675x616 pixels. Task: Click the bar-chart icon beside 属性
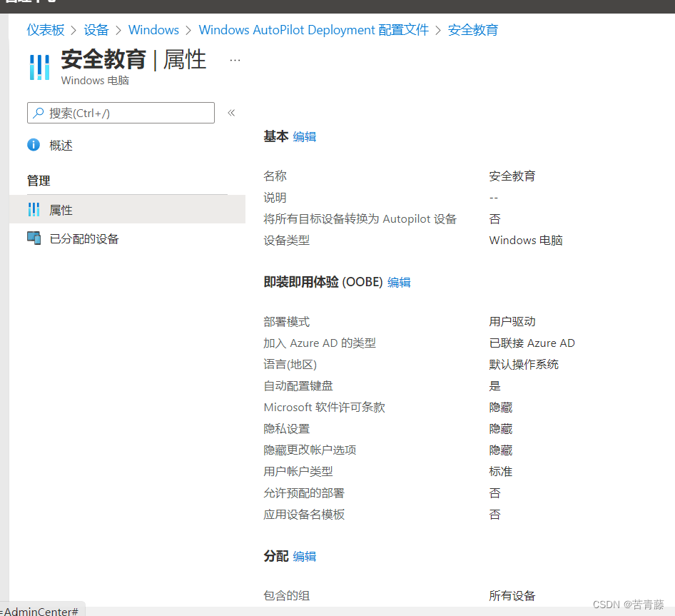(34, 209)
